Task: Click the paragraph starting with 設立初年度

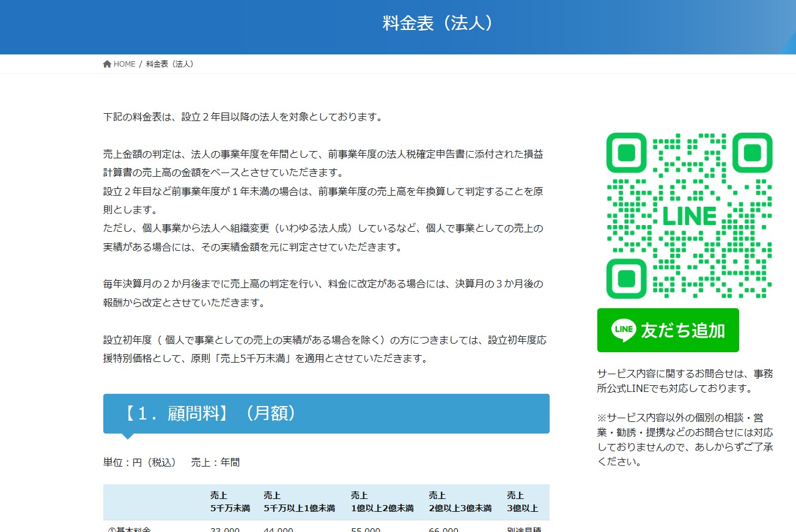Action: pyautogui.click(x=325, y=349)
